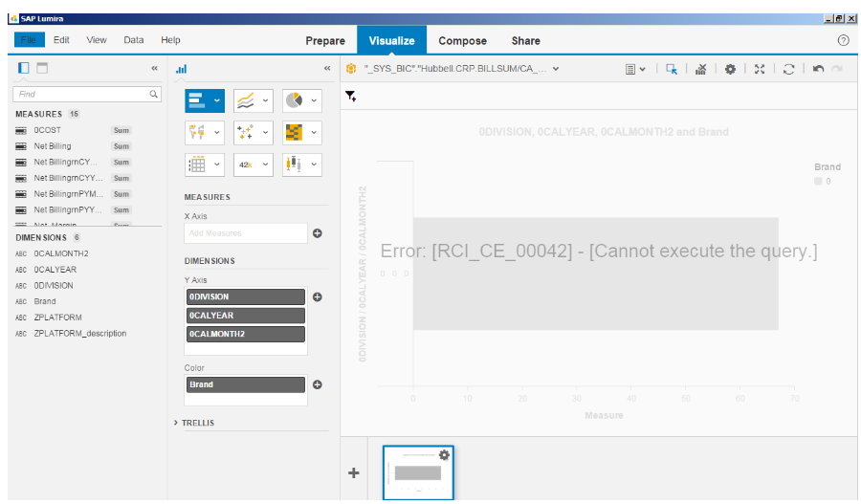Select the geographic map chart icon
The width and height of the screenshot is (861, 504).
tap(196, 132)
